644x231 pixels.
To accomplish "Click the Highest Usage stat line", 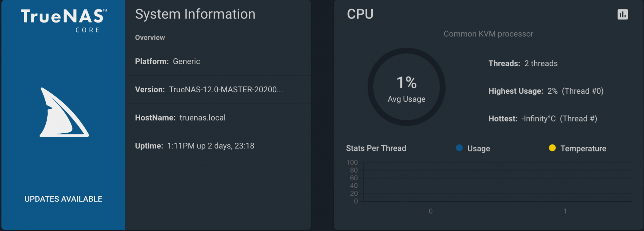I will (x=546, y=91).
